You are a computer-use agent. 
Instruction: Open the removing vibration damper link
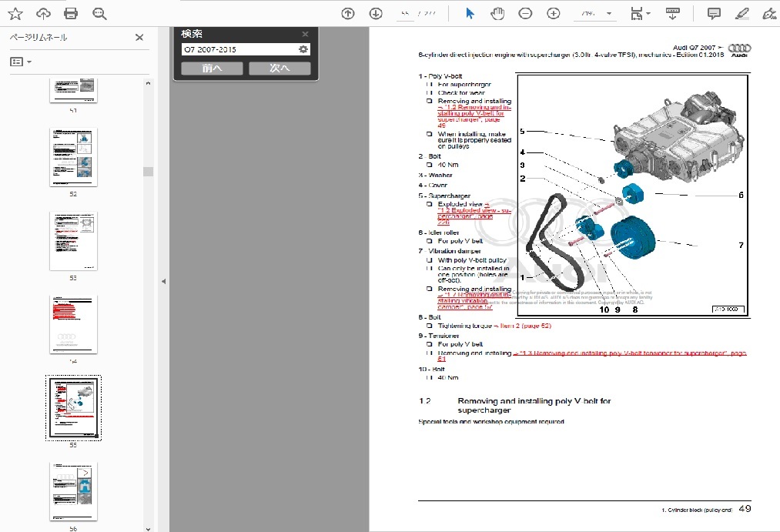(474, 301)
